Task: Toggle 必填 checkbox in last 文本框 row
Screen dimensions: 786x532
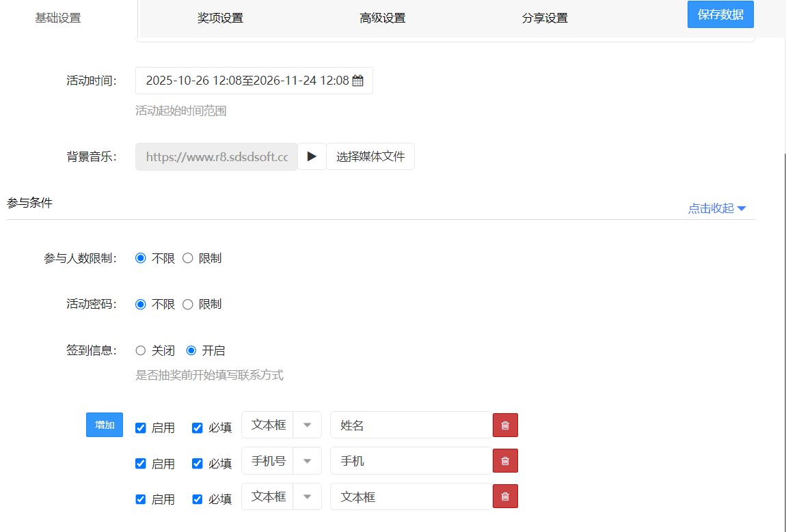Action: [197, 499]
